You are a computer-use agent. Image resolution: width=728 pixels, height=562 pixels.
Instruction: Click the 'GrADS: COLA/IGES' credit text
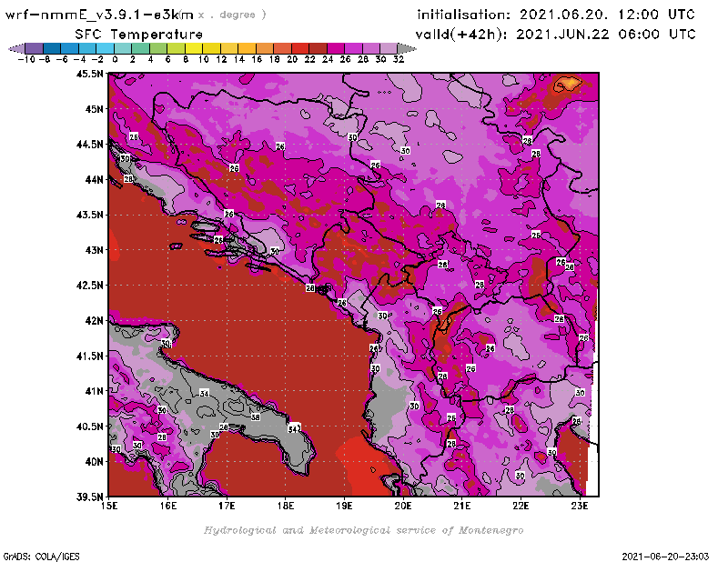pos(41,557)
